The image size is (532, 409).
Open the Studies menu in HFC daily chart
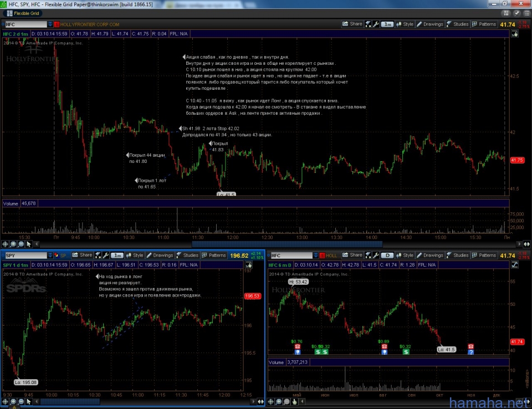[x=457, y=255]
